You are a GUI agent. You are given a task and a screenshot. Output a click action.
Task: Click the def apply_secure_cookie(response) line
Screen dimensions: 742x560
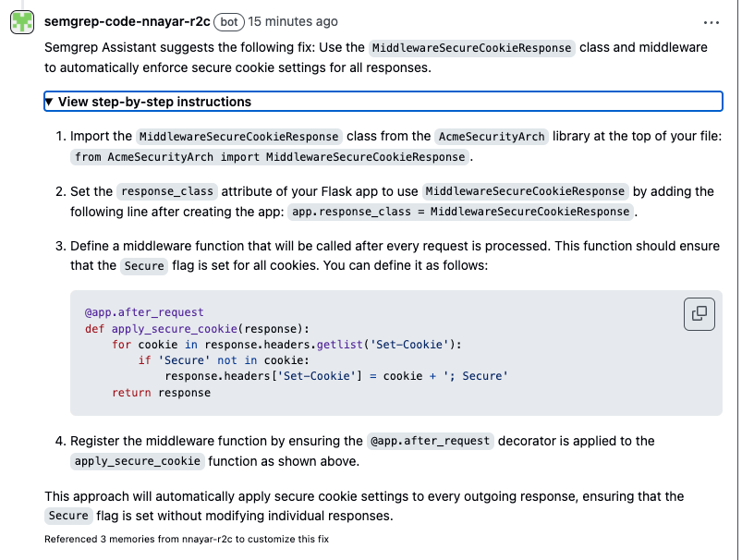[x=197, y=329]
